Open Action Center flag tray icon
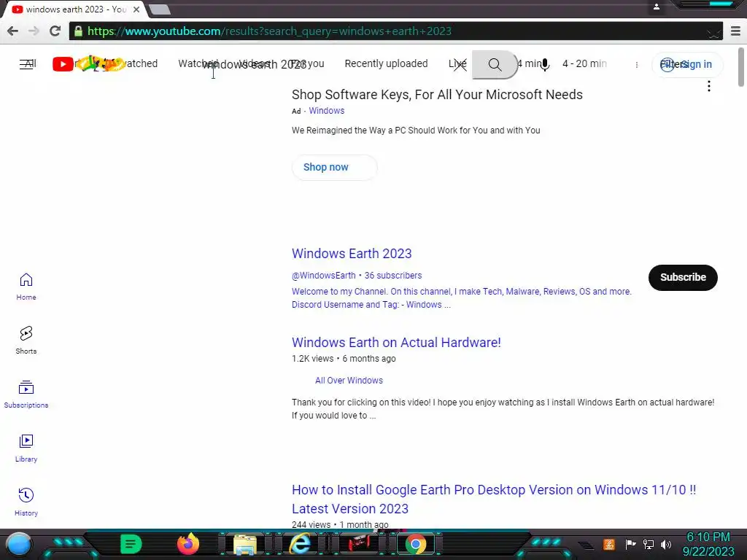Viewport: 747px width, 560px height. [630, 544]
